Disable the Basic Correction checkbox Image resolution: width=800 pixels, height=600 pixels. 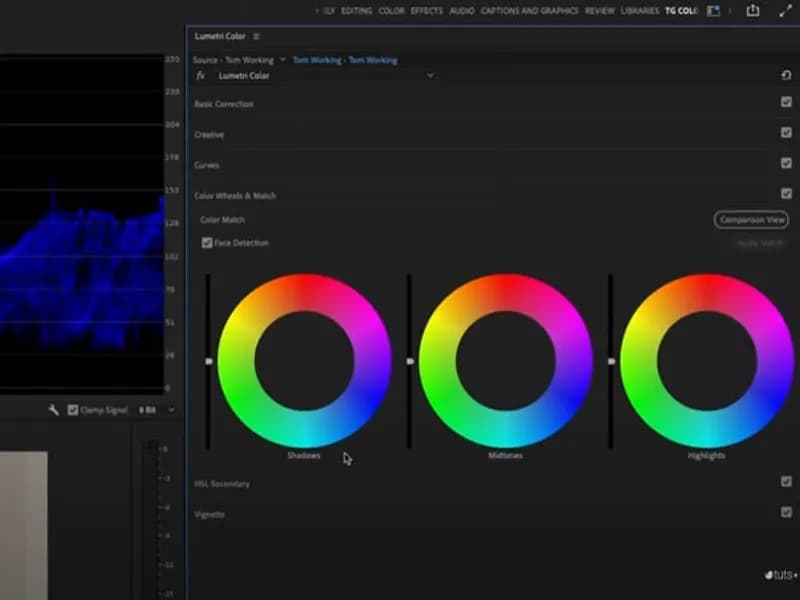tap(786, 102)
